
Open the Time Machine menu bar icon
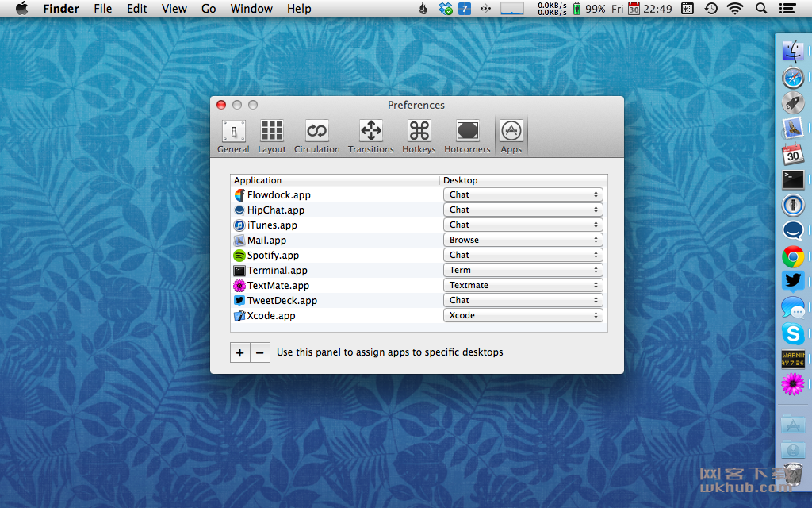711,8
